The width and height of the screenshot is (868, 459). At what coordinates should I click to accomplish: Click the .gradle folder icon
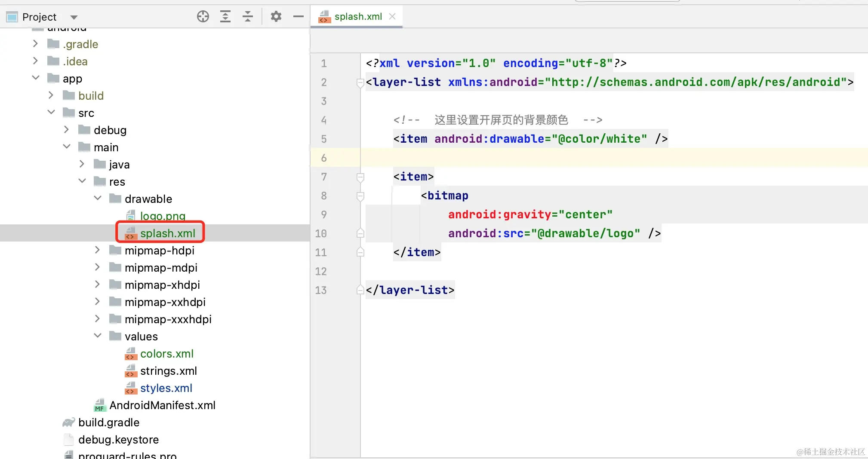[53, 44]
